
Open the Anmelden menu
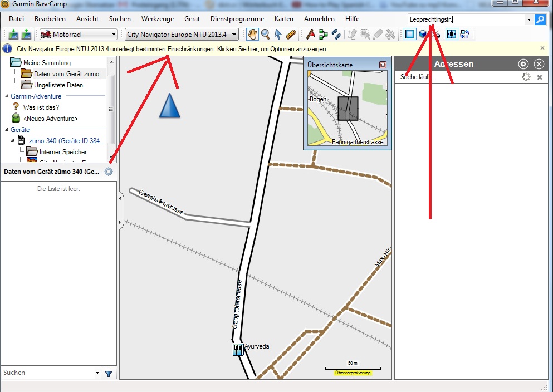tap(319, 19)
